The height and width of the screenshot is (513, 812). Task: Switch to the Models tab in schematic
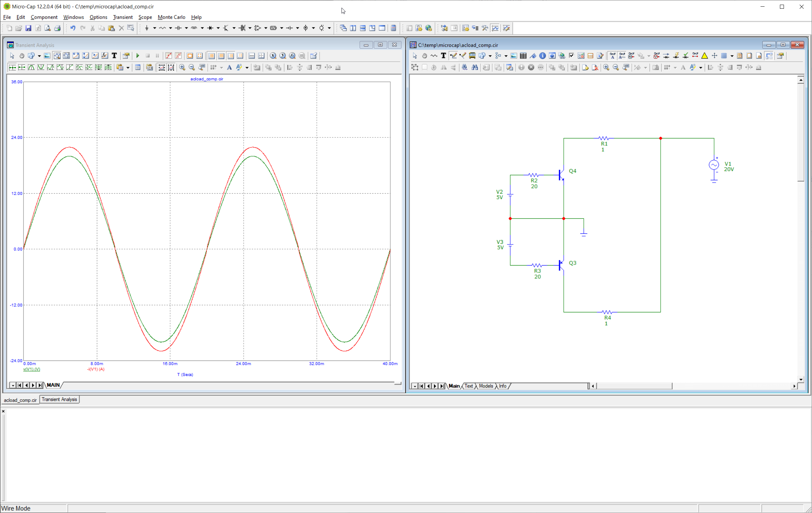(x=486, y=386)
